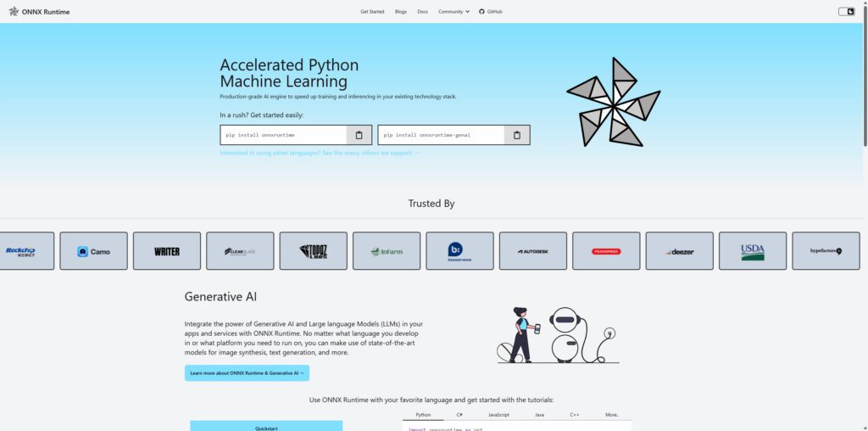868x431 pixels.
Task: Click Learn more about ONNX Runtime & Generative AI
Action: coord(247,372)
